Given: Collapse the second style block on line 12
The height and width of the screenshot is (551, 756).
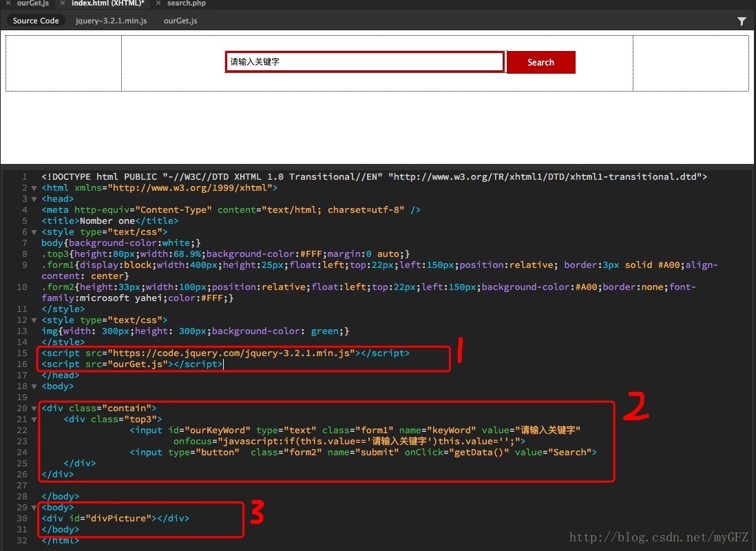Looking at the screenshot, I should point(34,320).
